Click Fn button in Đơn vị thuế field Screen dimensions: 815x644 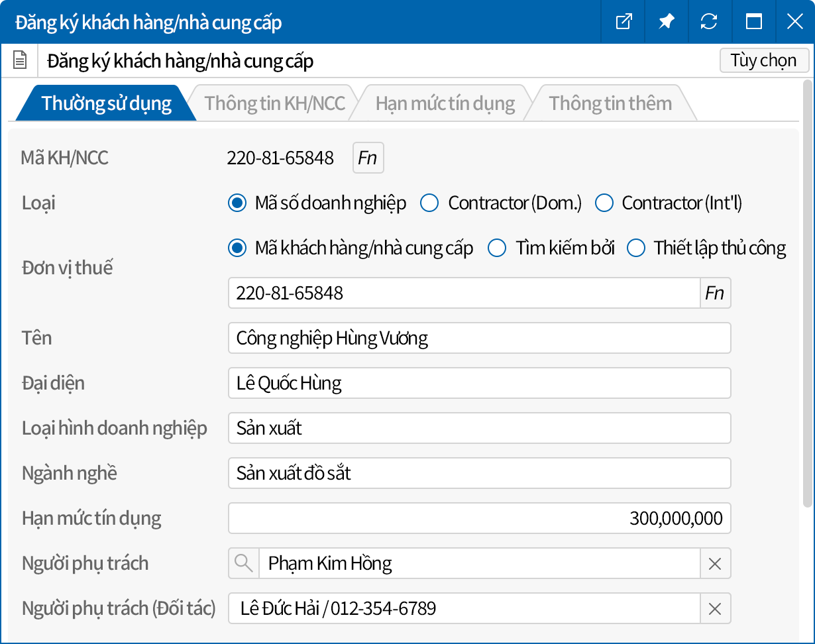click(x=715, y=293)
